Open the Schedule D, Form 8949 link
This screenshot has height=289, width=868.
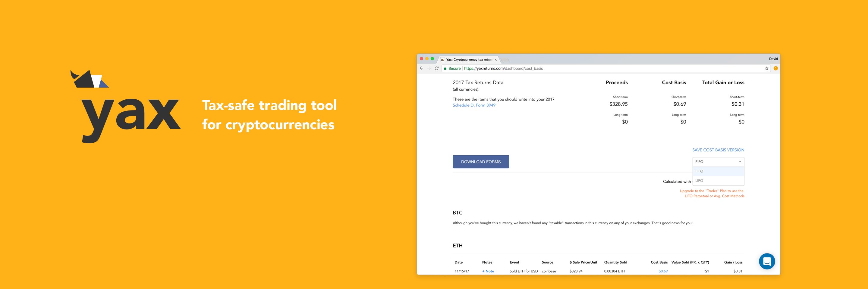(x=474, y=105)
